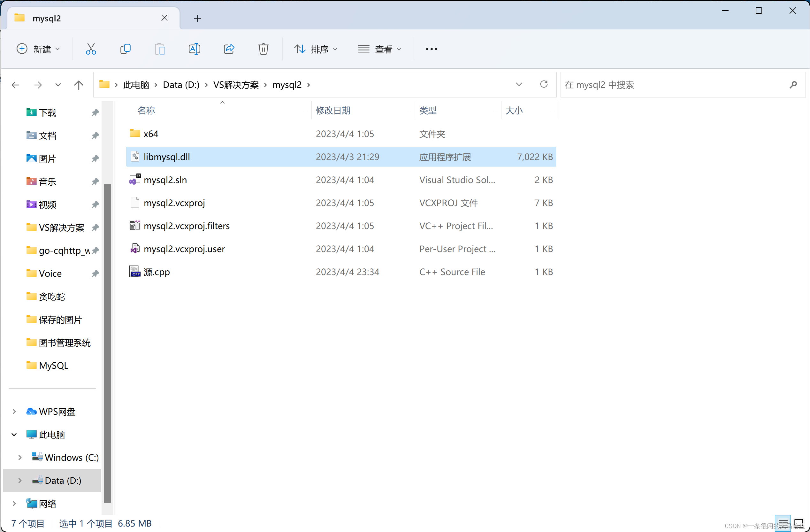Click the Copy icon in toolbar

pyautogui.click(x=125, y=49)
